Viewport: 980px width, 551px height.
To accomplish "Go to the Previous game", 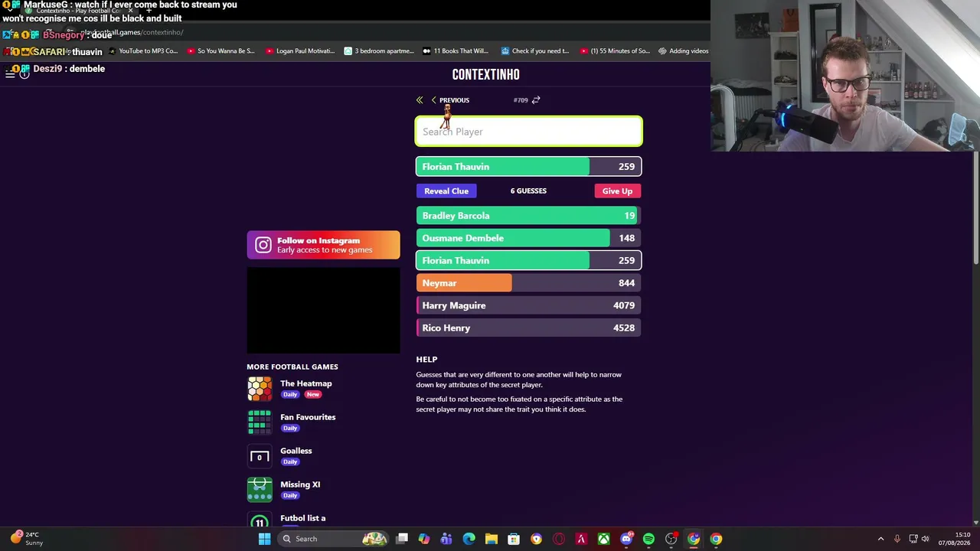I will [x=450, y=100].
